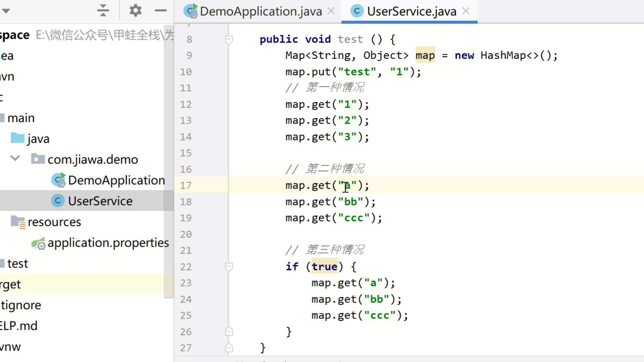
Task: Close the UserService.java tab
Action: [x=466, y=11]
